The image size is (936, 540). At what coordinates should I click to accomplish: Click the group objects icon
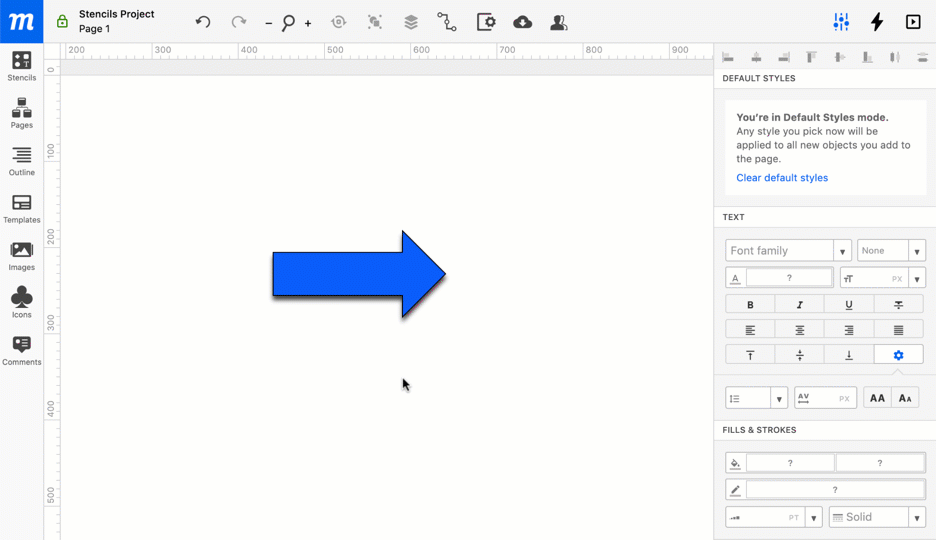click(x=375, y=22)
